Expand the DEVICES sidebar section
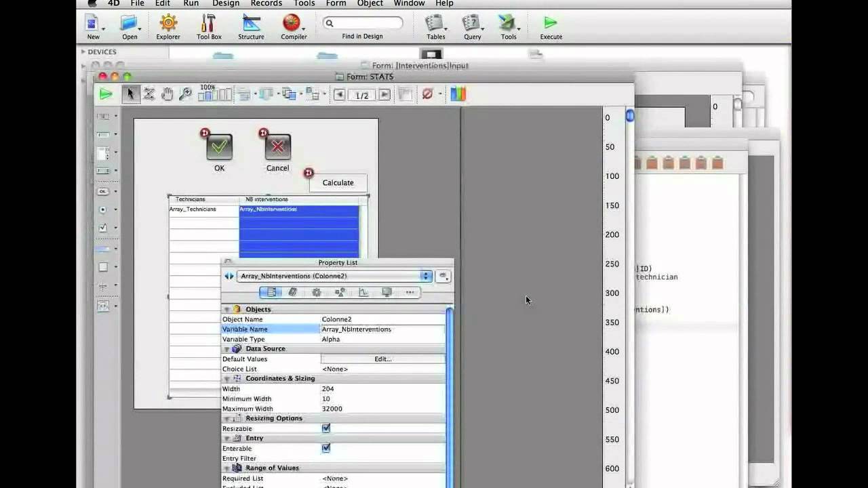Viewport: 868px width, 488px height. pos(83,52)
